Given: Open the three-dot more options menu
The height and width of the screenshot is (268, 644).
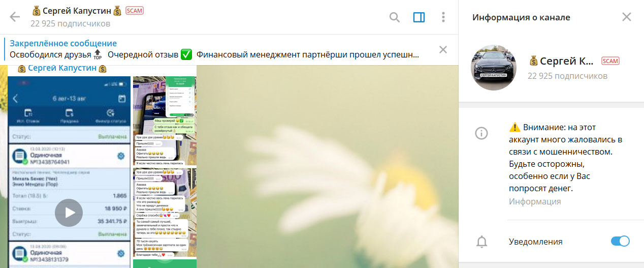Looking at the screenshot, I should coord(443,17).
